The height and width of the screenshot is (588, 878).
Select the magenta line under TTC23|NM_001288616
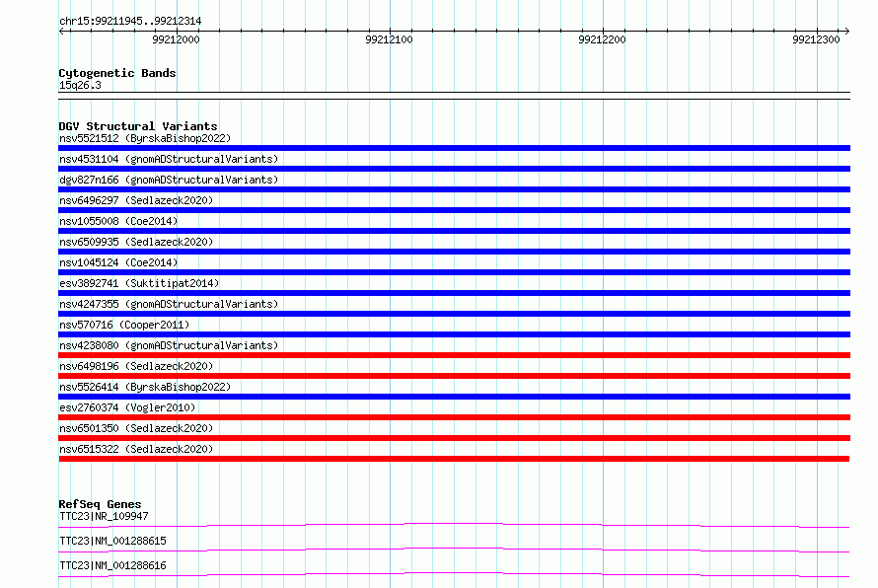pyautogui.click(x=454, y=574)
